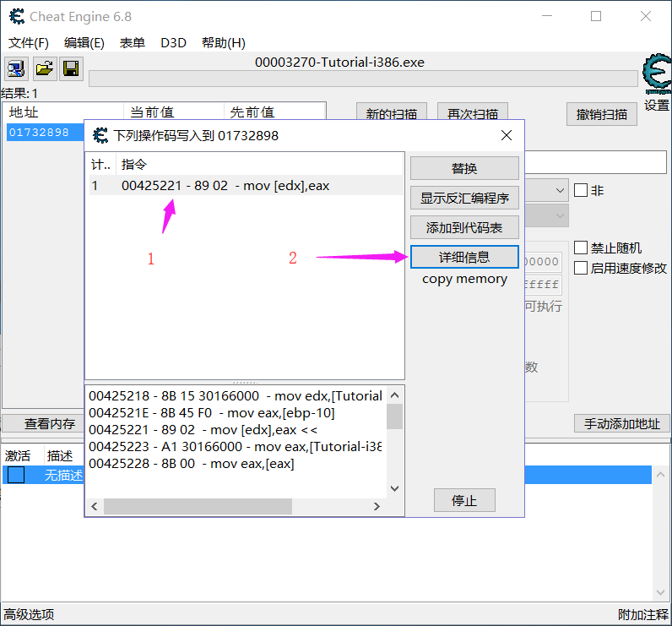This screenshot has height=626, width=672.
Task: Click the Cheat Engine icon in the main title bar
Action: [x=17, y=17]
